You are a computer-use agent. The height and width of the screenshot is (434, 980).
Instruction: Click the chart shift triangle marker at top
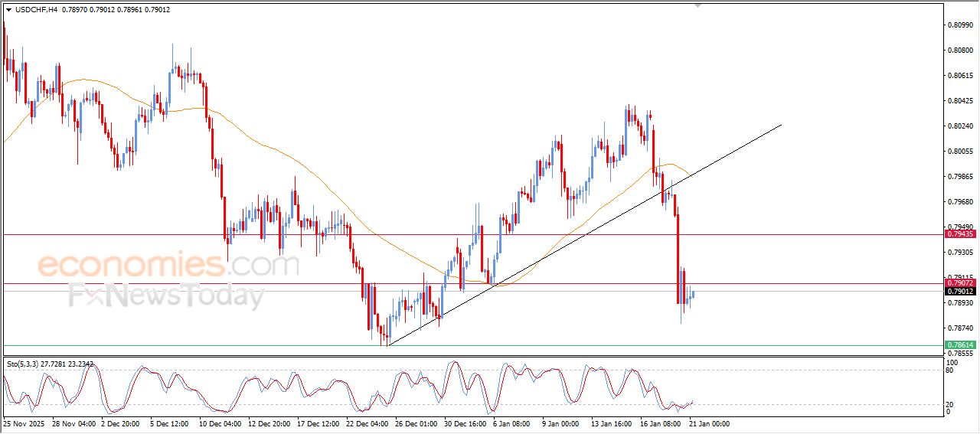pyautogui.click(x=697, y=5)
